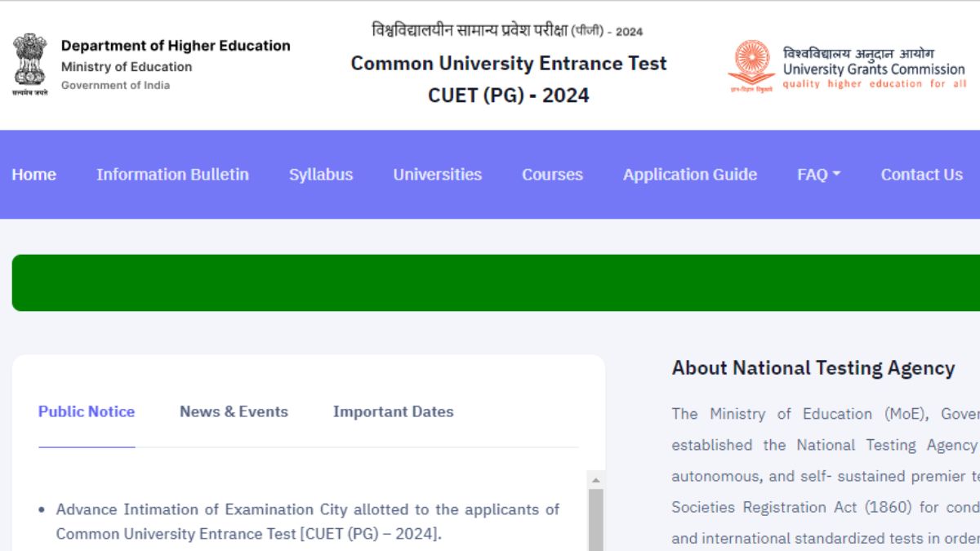Open the Important Dates tab

[394, 411]
